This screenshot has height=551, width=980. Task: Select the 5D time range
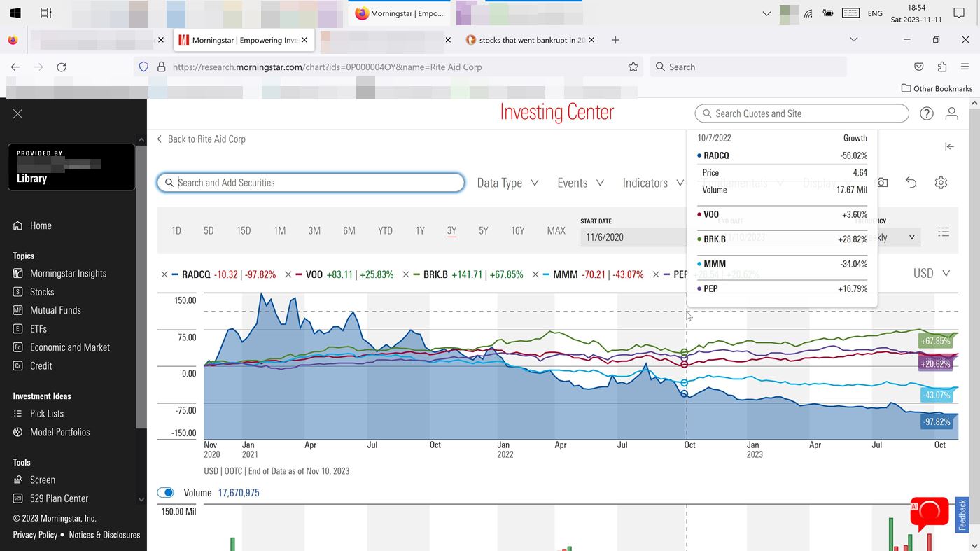point(209,230)
